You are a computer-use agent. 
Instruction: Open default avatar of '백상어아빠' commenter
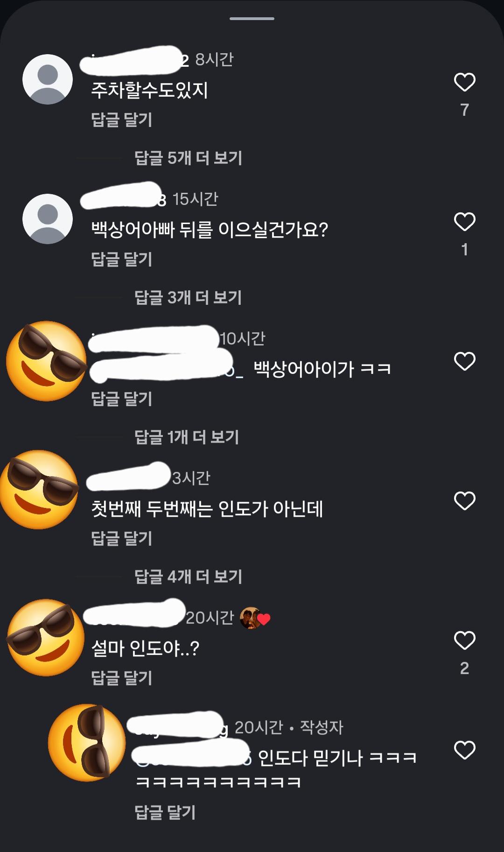point(48,219)
